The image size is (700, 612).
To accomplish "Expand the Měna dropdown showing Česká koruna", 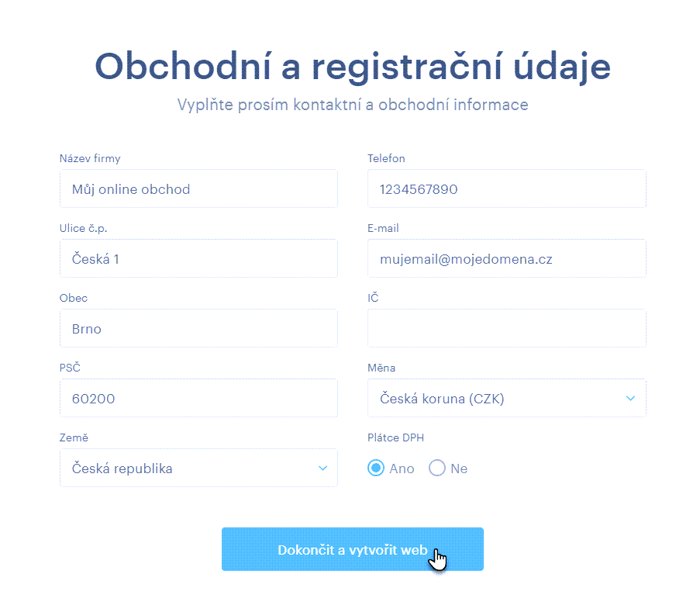I will (x=505, y=399).
